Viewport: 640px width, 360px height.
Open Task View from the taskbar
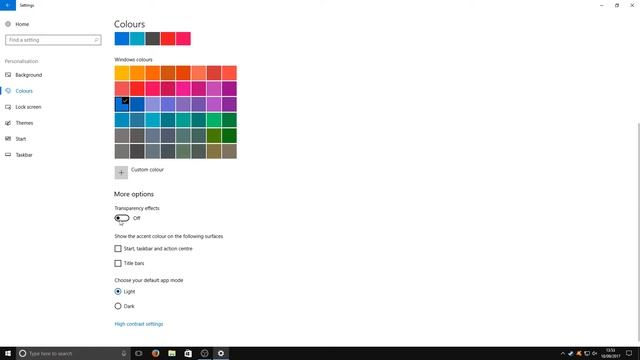point(139,353)
